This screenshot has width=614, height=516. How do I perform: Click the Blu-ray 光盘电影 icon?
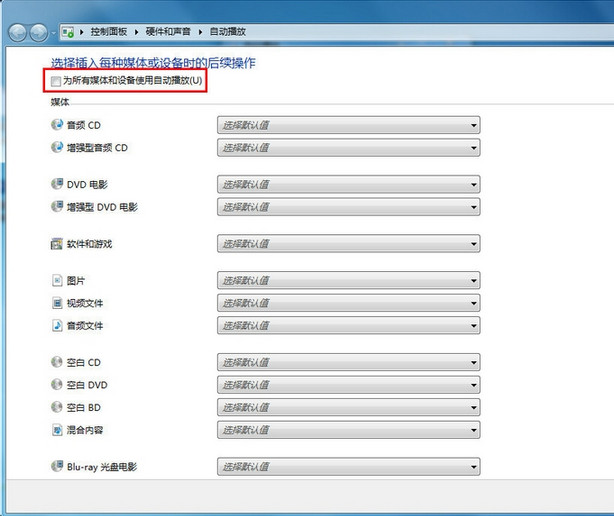tap(57, 466)
